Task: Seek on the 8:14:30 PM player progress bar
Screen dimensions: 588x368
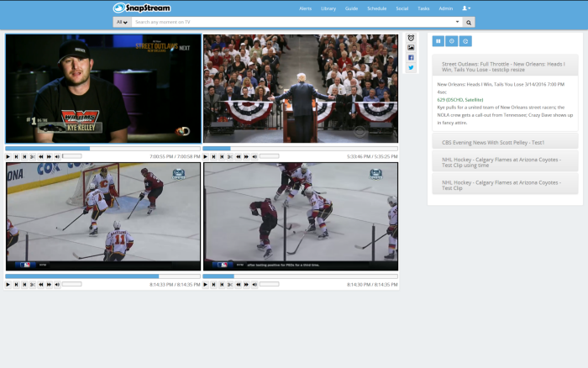Action: point(301,276)
